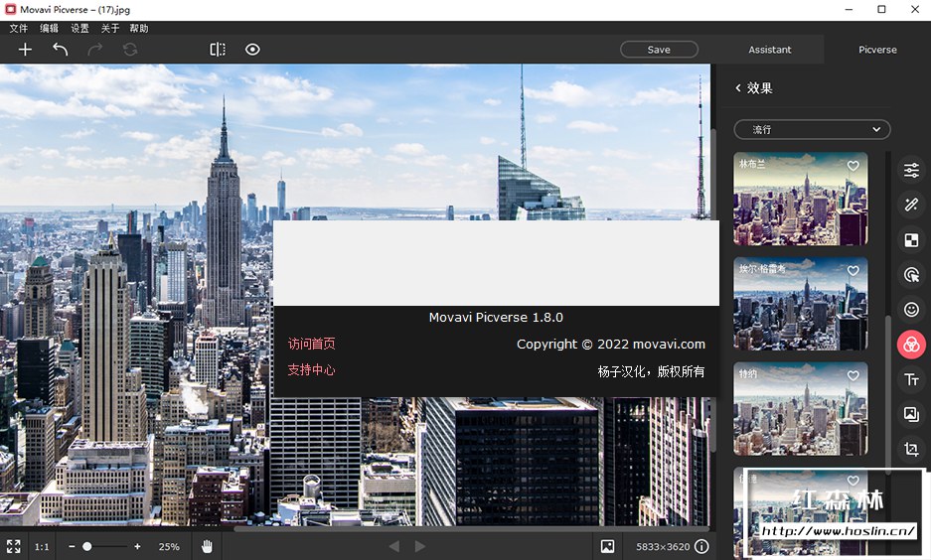Reset all changes with the refresh icon

click(x=130, y=50)
